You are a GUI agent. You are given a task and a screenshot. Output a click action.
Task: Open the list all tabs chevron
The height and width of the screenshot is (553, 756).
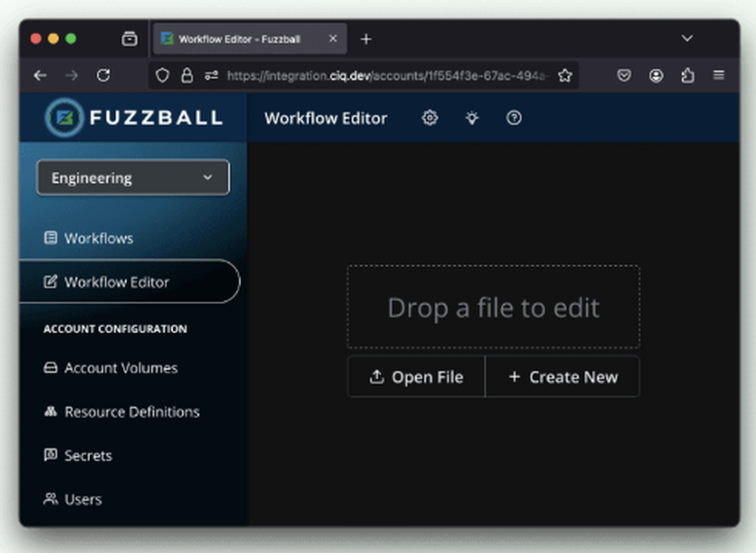pyautogui.click(x=687, y=38)
